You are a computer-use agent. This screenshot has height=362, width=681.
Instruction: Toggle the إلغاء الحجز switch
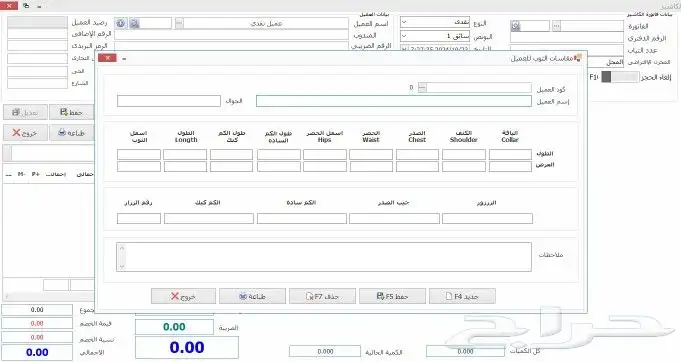point(620,77)
